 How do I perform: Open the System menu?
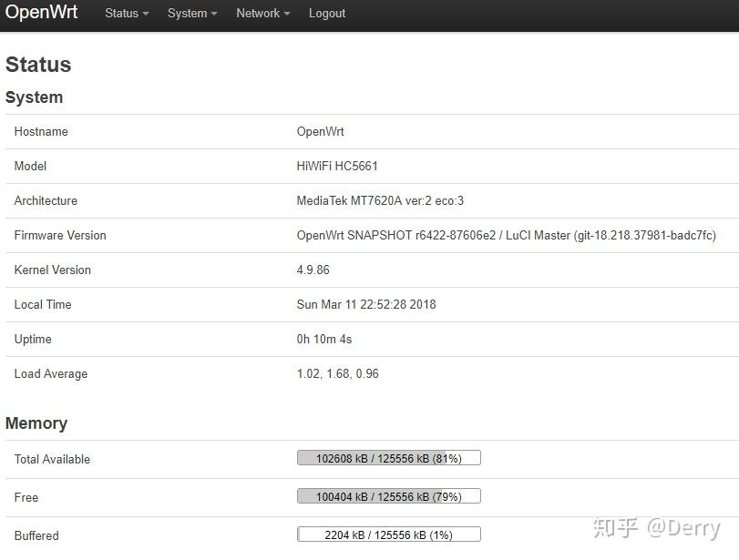[186, 14]
